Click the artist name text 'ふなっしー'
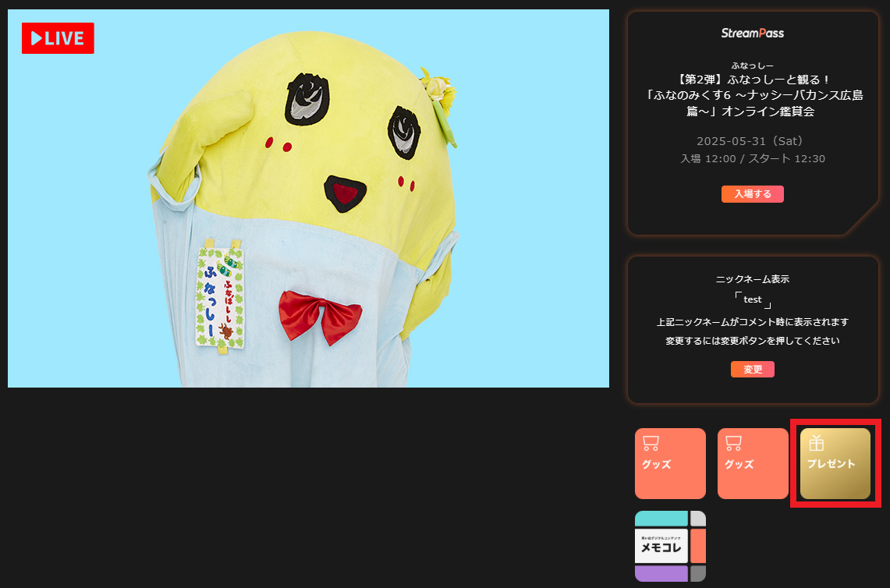Image resolution: width=890 pixels, height=588 pixels. (753, 66)
